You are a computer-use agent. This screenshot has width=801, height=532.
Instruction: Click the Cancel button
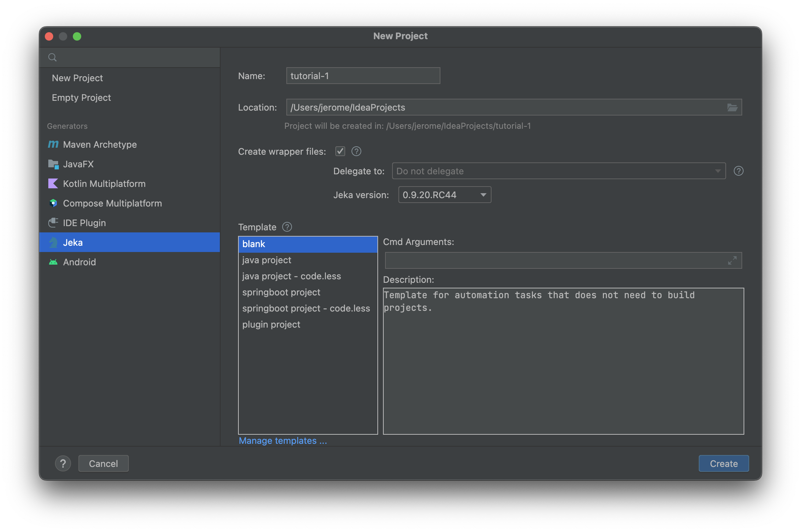coord(103,463)
